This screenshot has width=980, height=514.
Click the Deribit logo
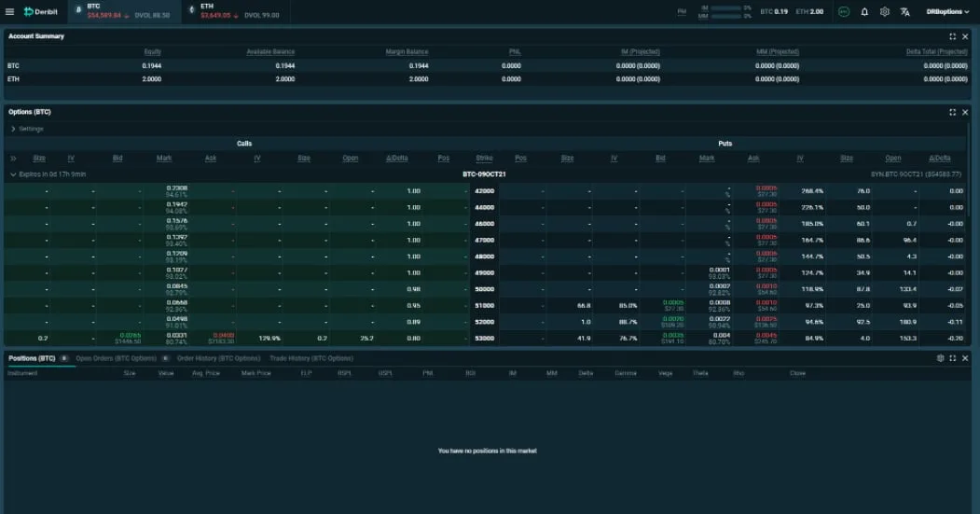coord(41,12)
